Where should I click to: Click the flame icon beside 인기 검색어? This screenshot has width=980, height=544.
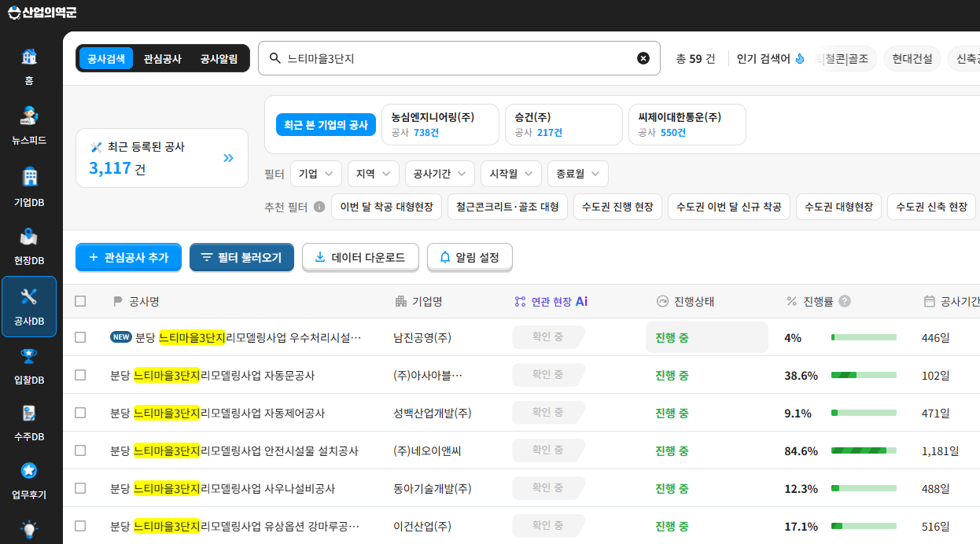tap(800, 59)
